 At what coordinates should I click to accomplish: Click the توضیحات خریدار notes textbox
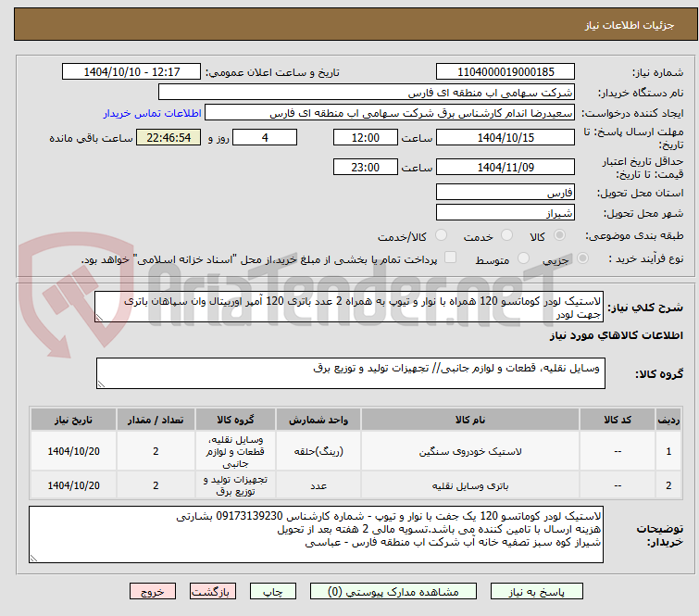[316, 534]
